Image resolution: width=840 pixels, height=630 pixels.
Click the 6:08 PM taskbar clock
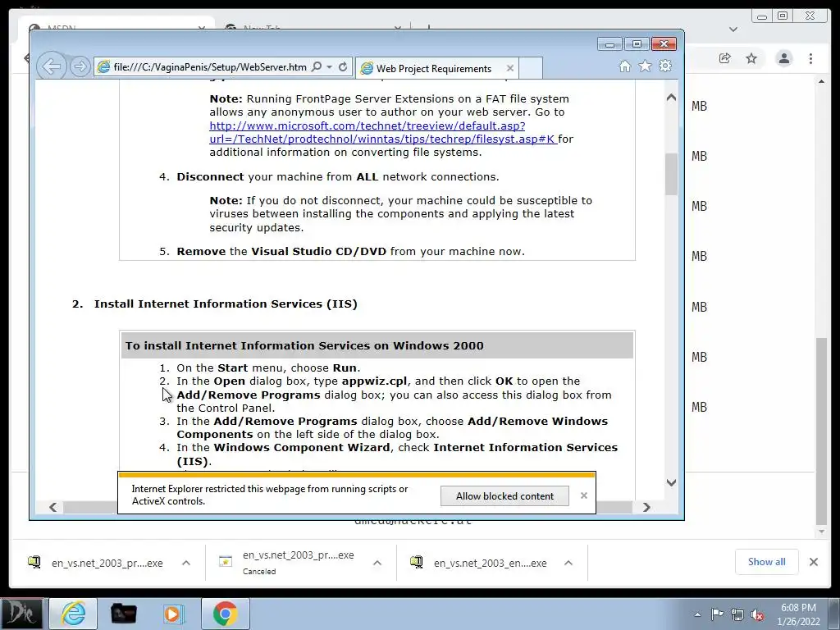[x=798, y=614]
